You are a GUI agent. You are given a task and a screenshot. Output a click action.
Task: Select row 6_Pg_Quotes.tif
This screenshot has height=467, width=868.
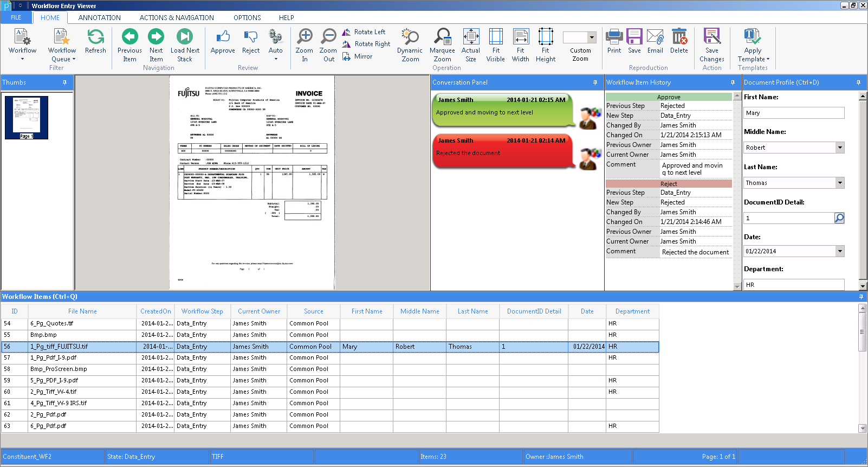(330, 323)
